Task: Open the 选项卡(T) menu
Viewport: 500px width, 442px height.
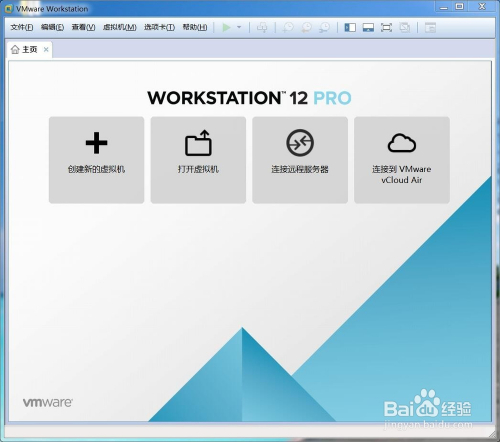Action: coord(159,27)
